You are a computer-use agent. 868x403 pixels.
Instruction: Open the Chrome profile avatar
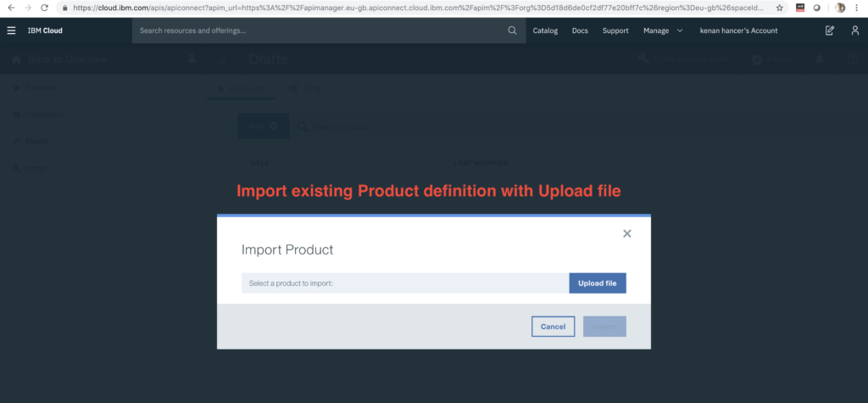(840, 8)
